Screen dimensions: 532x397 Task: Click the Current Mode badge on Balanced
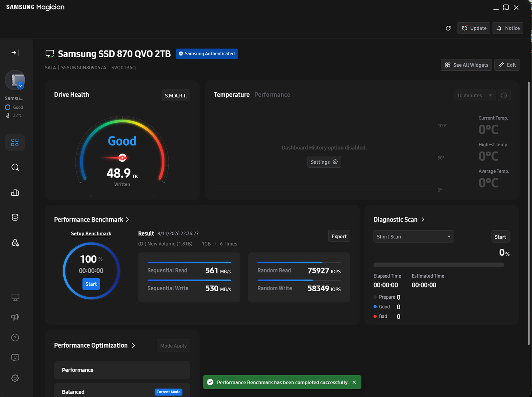[169, 392]
